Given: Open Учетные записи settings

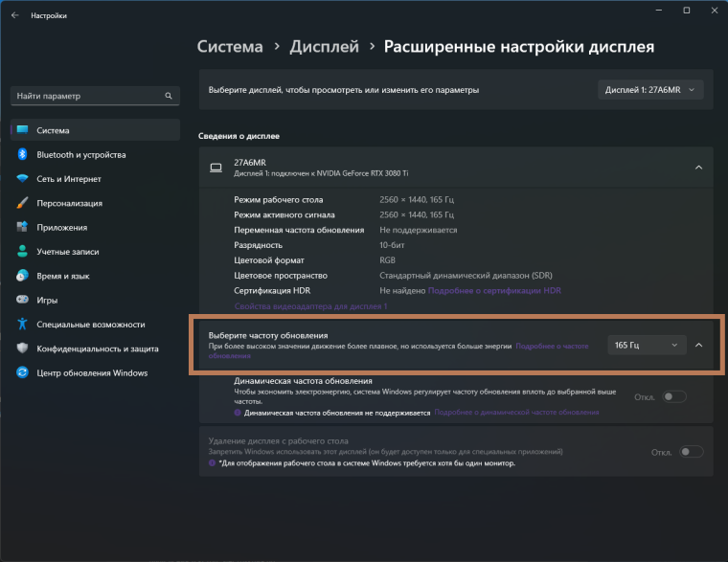Looking at the screenshot, I should 95,251.
